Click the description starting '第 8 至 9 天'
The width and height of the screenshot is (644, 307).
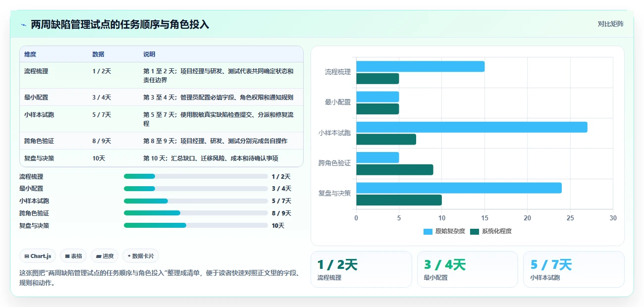click(215, 141)
